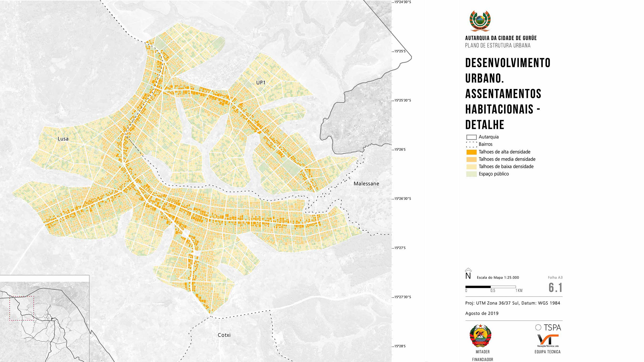This screenshot has height=362, width=644.
Task: Click the 'Escala do Mapa 1:25.000' text
Action: coord(498,278)
